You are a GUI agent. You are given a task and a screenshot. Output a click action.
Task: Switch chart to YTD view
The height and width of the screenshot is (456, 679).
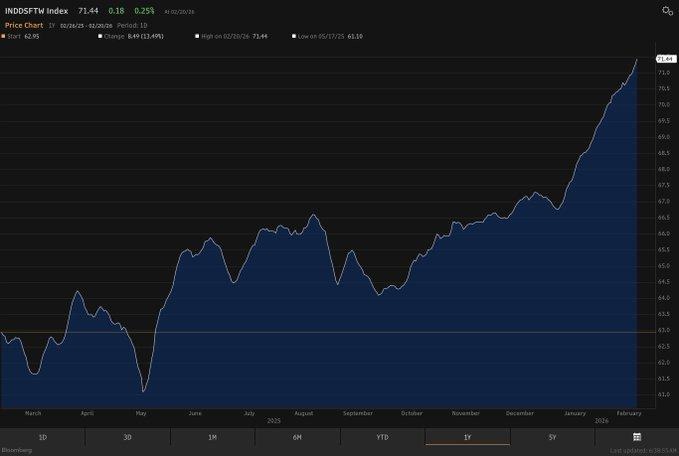[382, 437]
